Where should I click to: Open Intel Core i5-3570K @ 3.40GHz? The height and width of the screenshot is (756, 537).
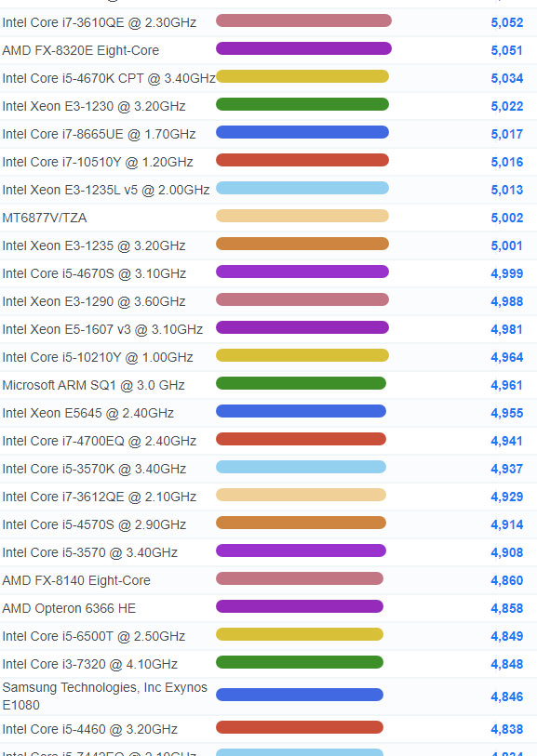(94, 469)
